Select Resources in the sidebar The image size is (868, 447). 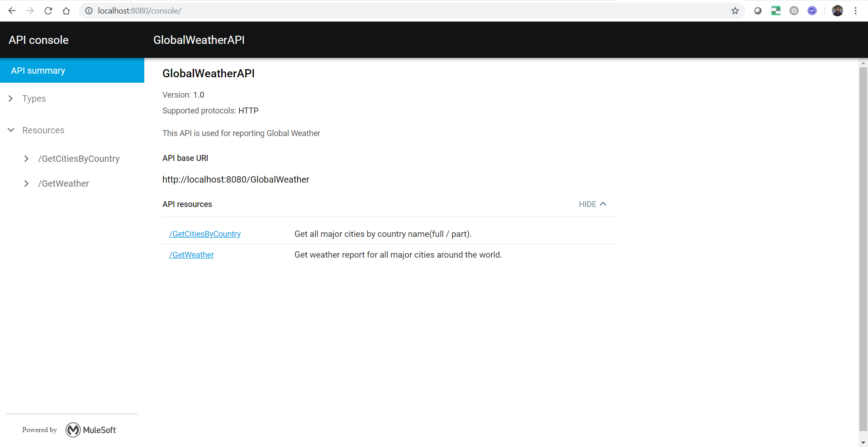click(x=43, y=130)
